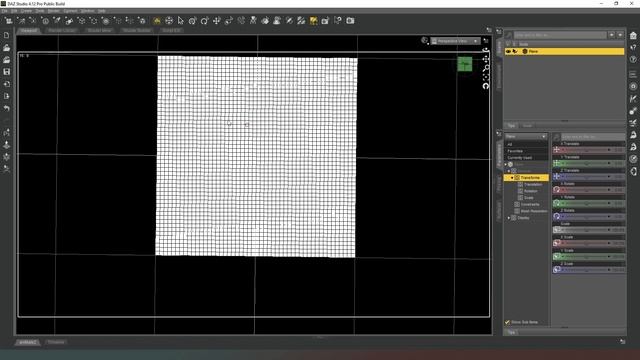
Task: Click the Undo curved arrow icon in left sidebar
Action: tap(7, 108)
